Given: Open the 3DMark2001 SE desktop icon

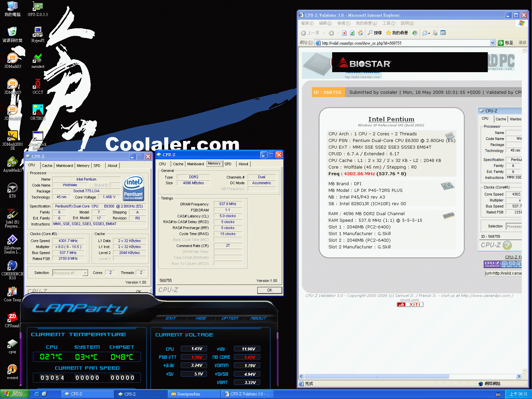Looking at the screenshot, I should click(x=12, y=140).
